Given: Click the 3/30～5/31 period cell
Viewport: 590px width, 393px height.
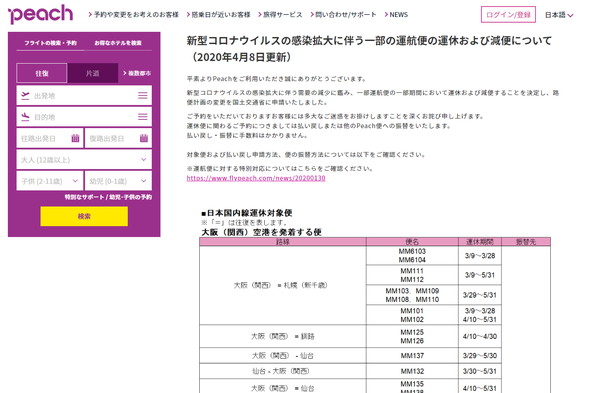Looking at the screenshot, I should [480, 371].
